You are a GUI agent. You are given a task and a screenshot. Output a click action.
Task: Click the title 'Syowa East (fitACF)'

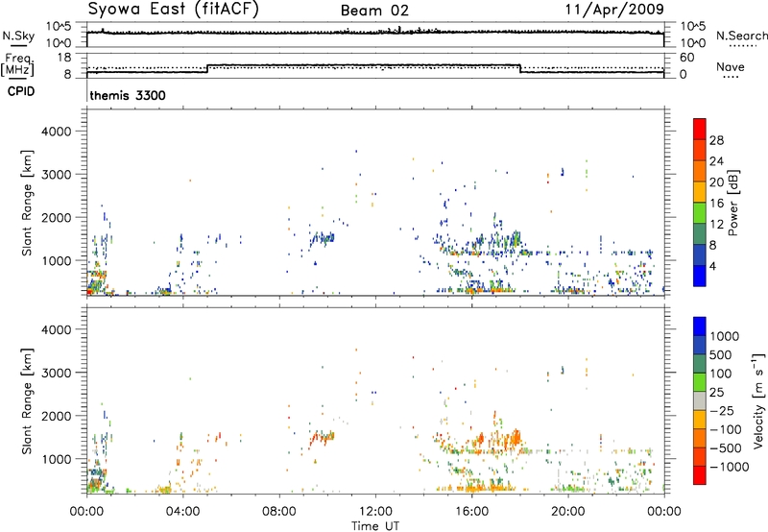[x=174, y=10]
